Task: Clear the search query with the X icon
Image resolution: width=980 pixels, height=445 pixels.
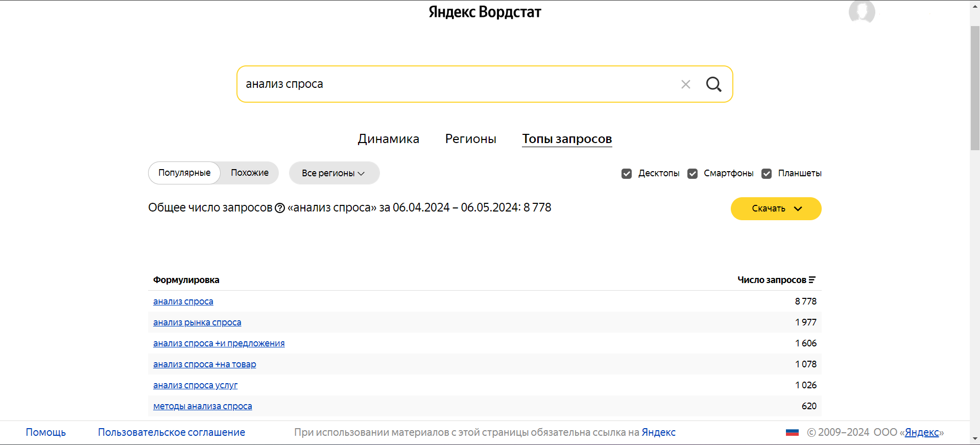Action: [686, 84]
